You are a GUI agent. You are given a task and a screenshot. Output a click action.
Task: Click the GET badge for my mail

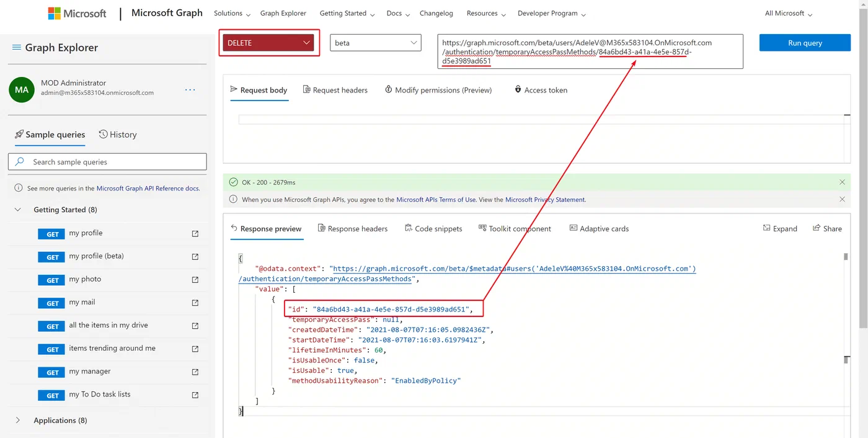coord(53,303)
